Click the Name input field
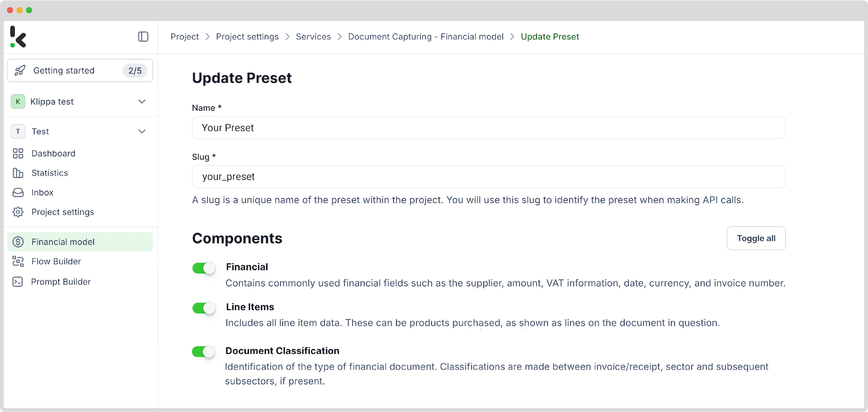This screenshot has height=412, width=868. click(489, 128)
